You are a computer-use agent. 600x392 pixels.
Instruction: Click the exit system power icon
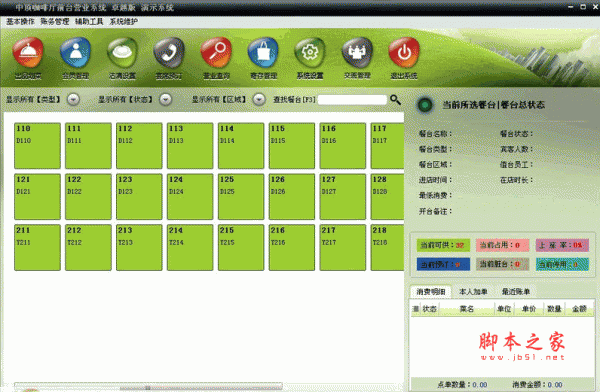[x=404, y=52]
